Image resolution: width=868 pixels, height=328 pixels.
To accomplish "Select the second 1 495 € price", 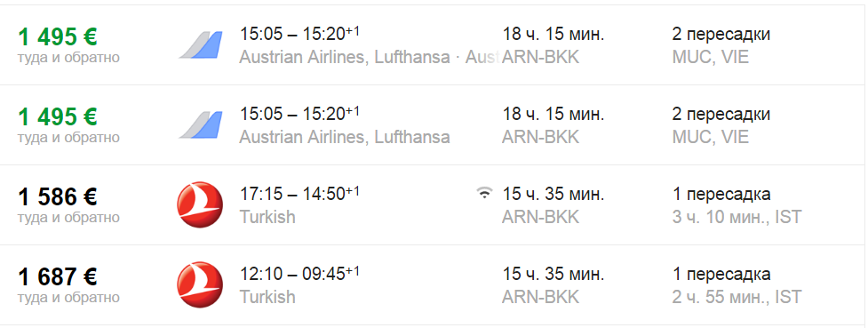I will [58, 116].
